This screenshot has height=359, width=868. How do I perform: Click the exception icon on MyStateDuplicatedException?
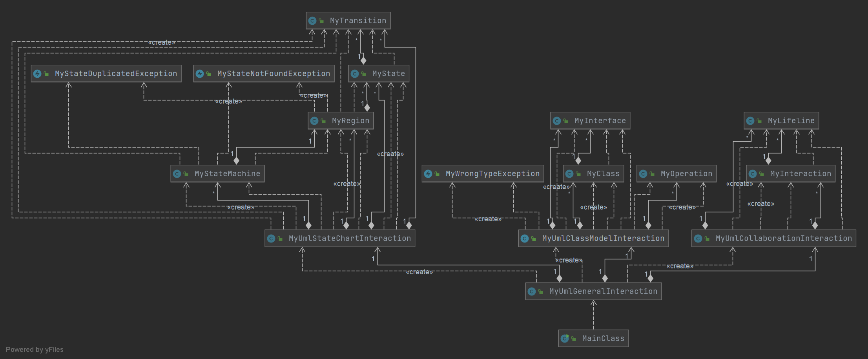(x=37, y=74)
